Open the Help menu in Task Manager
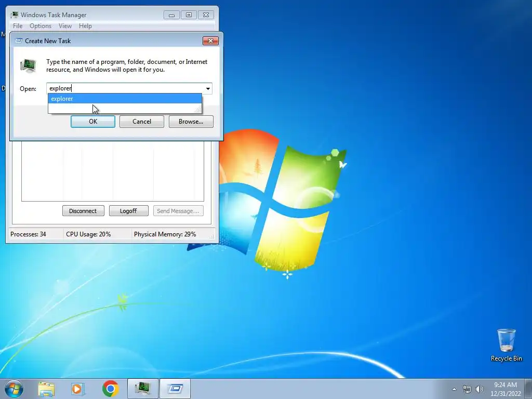532x399 pixels. point(85,26)
